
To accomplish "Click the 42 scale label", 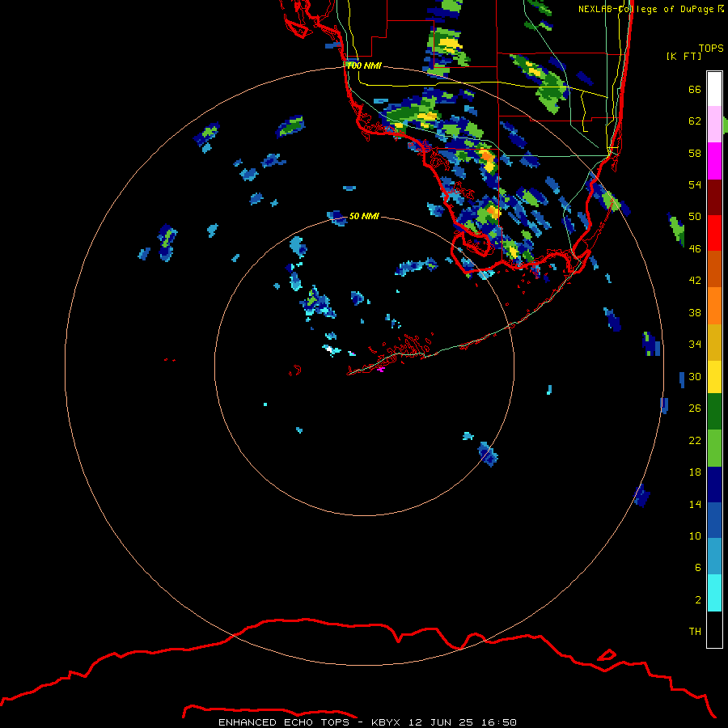I will 695,281.
